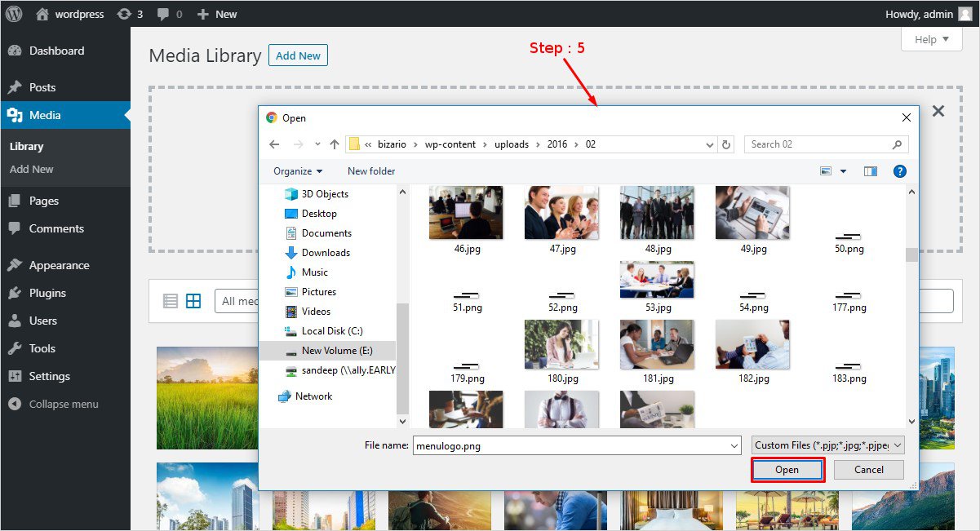Click the Open button

[x=787, y=470]
